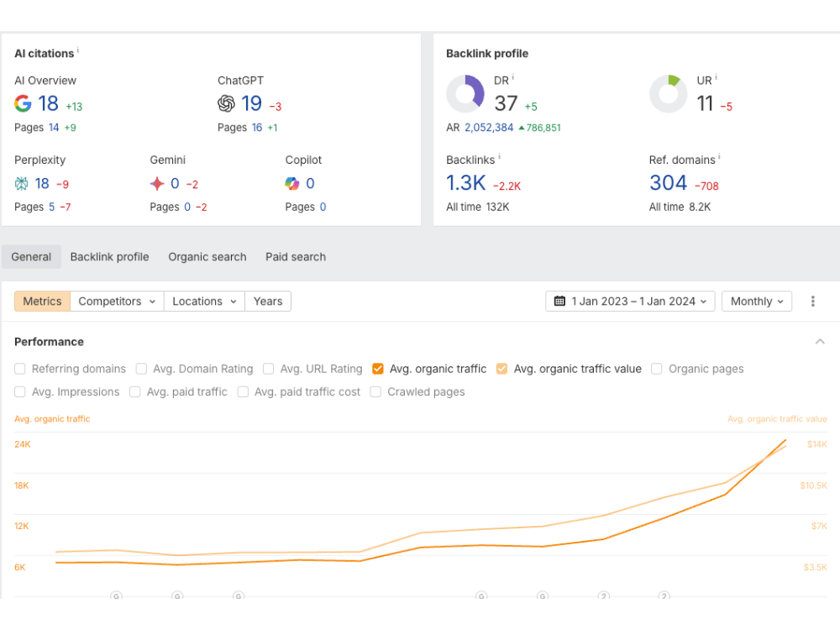This screenshot has height=630, width=840.
Task: Click the 1.3K Backlinks link
Action: (464, 182)
